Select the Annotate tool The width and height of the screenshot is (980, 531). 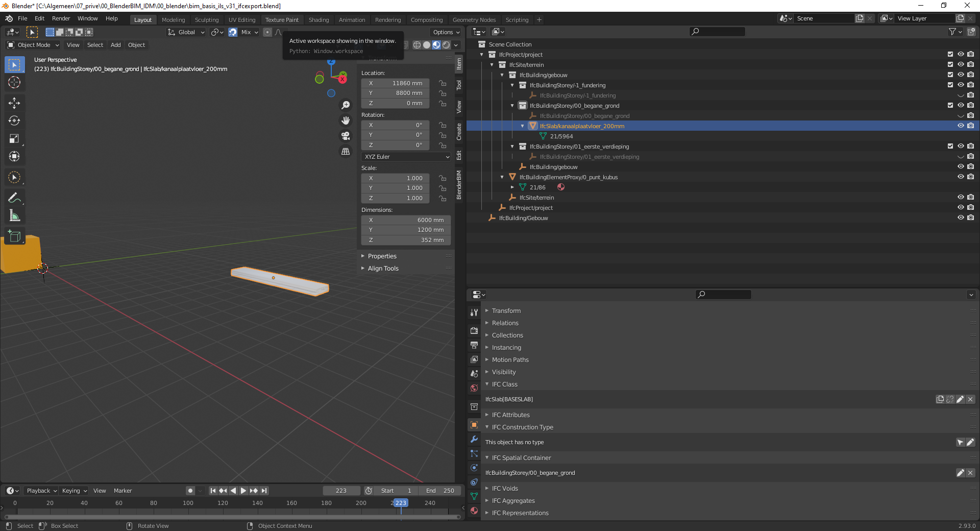[x=14, y=198]
